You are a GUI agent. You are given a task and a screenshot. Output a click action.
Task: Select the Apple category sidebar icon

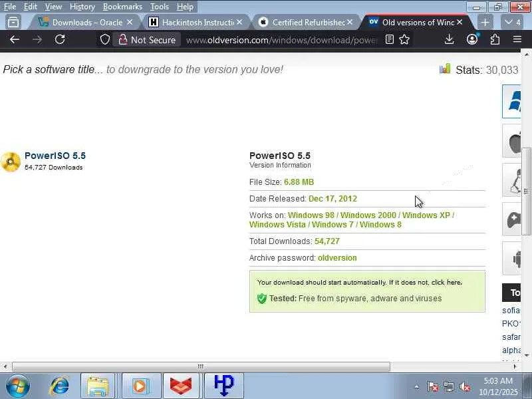(512, 141)
